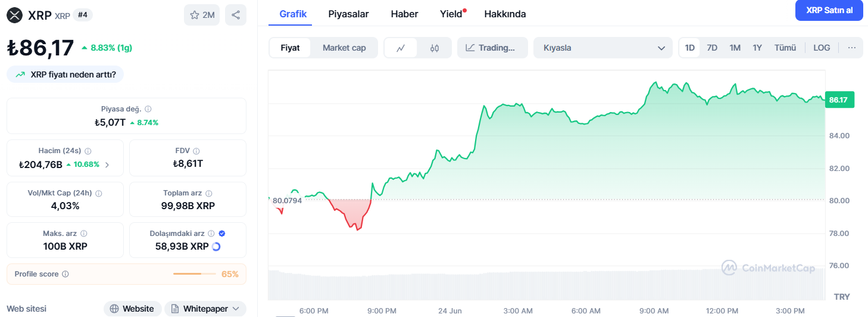Click the 80.0794 opening price label
Image resolution: width=868 pixels, height=317 pixels.
287,201
